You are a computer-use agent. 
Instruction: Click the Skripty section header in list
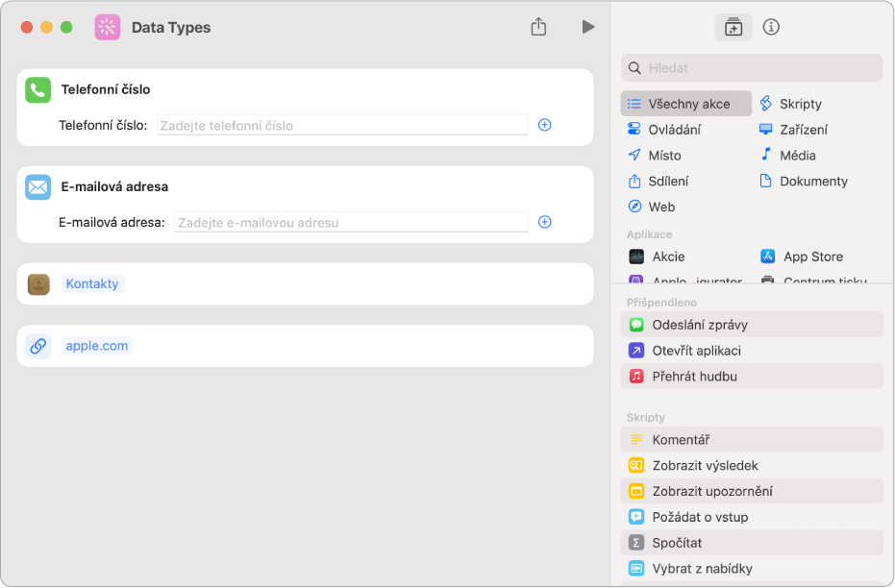click(646, 417)
